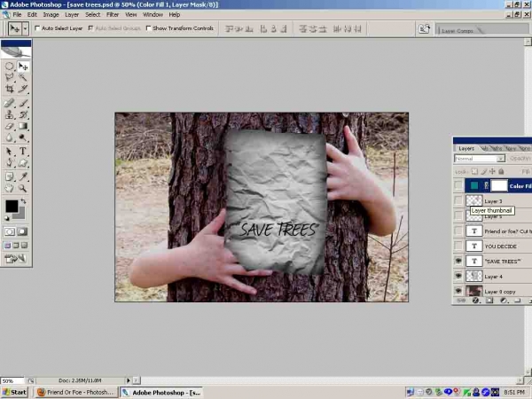This screenshot has width=532, height=399.
Task: Open the Filter menu
Action: 113,14
